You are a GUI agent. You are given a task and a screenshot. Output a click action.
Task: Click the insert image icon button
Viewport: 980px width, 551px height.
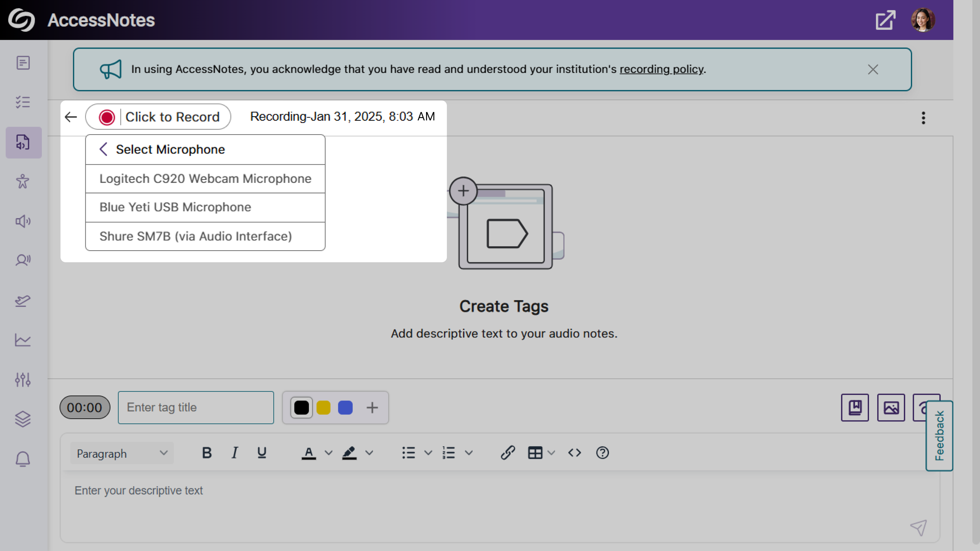pyautogui.click(x=891, y=408)
